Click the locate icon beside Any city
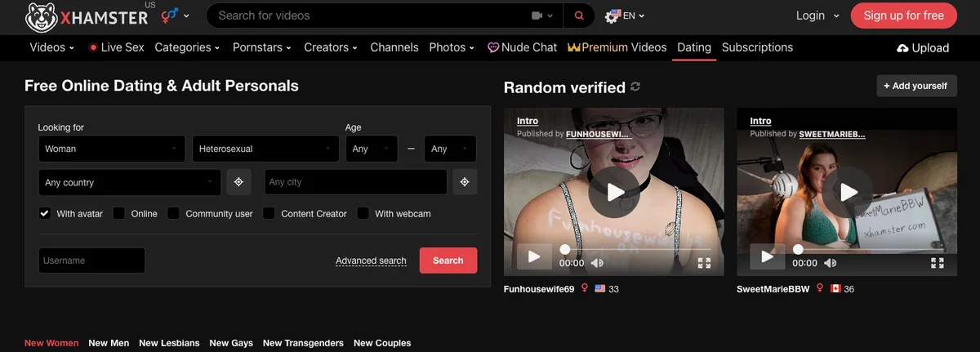Viewport: 980px width, 352px height. 465,182
